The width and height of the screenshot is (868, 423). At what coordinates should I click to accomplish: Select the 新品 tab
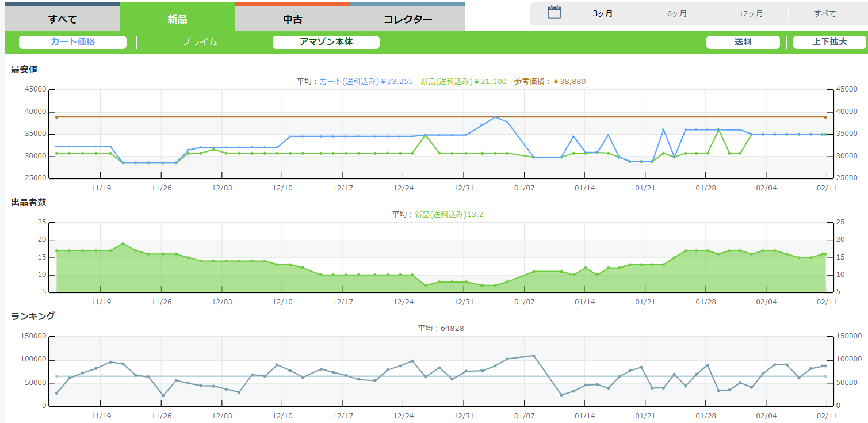coord(177,19)
